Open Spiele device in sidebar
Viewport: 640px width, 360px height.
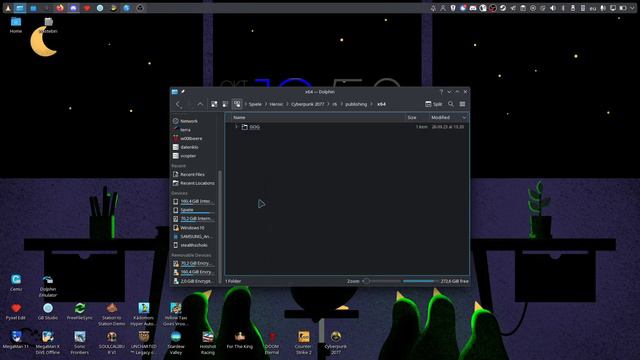193,210
